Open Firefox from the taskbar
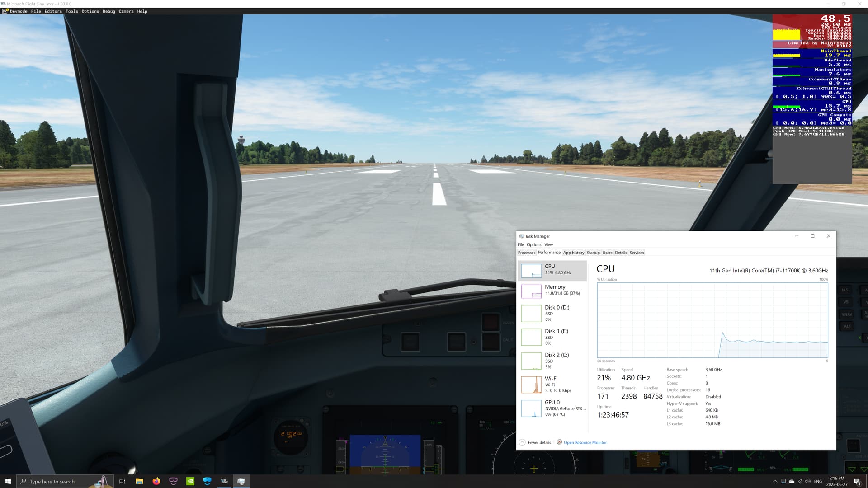The width and height of the screenshot is (868, 488). [x=156, y=481]
